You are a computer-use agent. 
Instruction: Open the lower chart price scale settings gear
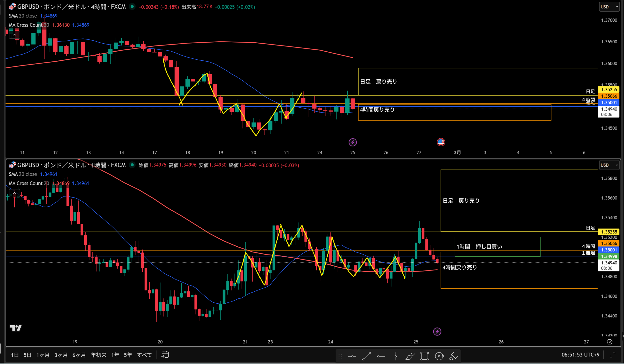click(x=610, y=342)
